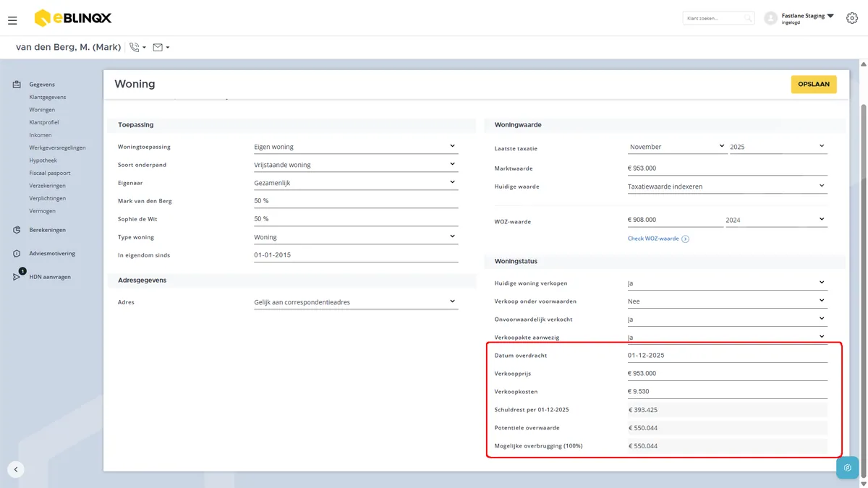Click the Check WOZ-waarde link
The height and width of the screenshot is (488, 868).
[658, 239]
